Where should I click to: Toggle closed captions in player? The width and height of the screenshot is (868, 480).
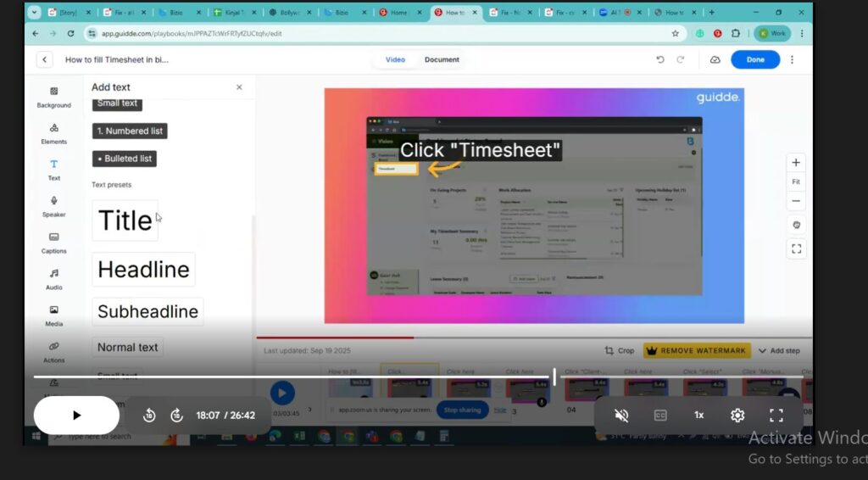click(x=660, y=415)
